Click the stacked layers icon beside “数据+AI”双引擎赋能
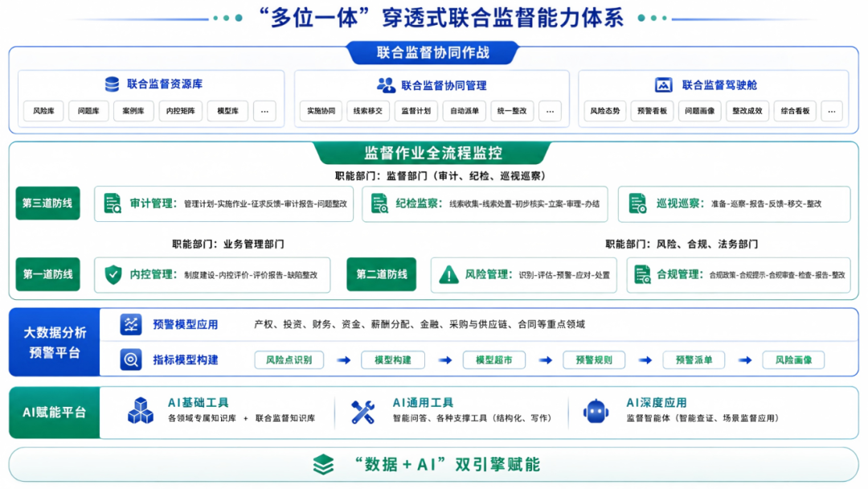Screen dimensions: 868x489 (323, 464)
